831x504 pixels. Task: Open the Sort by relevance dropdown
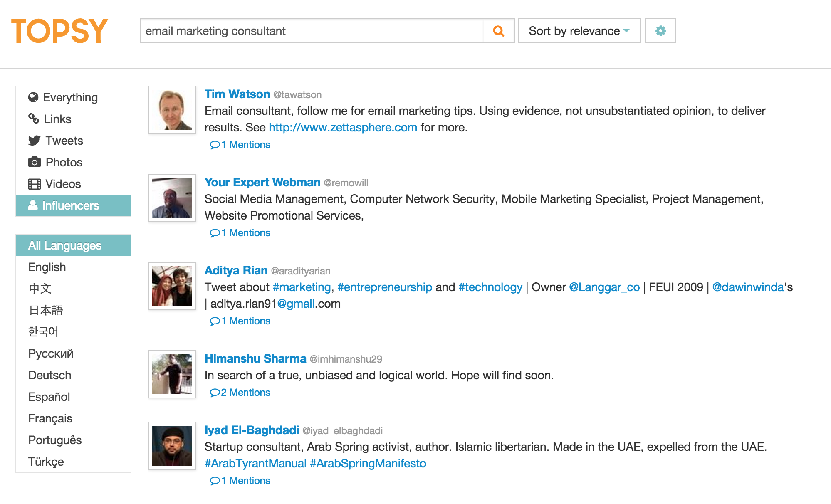pyautogui.click(x=579, y=31)
